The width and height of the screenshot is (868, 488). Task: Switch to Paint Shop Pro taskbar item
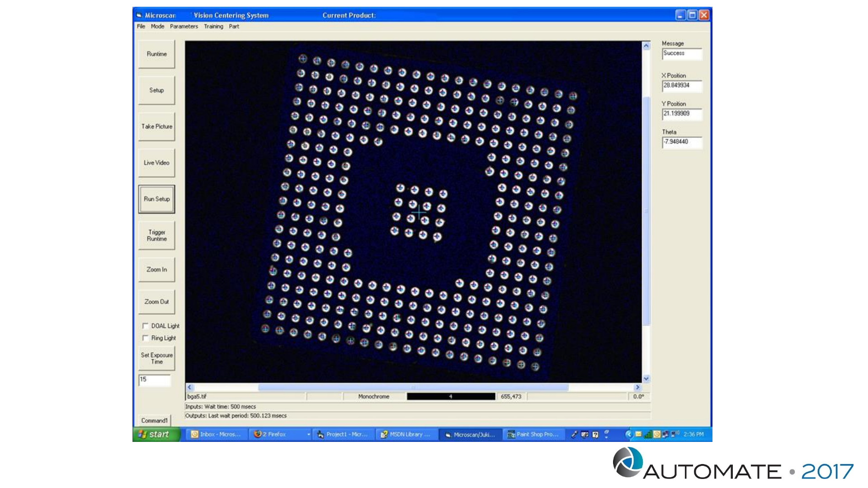pyautogui.click(x=533, y=434)
